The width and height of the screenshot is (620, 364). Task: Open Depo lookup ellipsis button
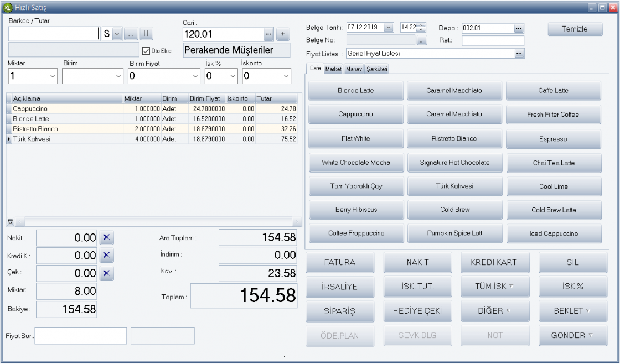(519, 28)
